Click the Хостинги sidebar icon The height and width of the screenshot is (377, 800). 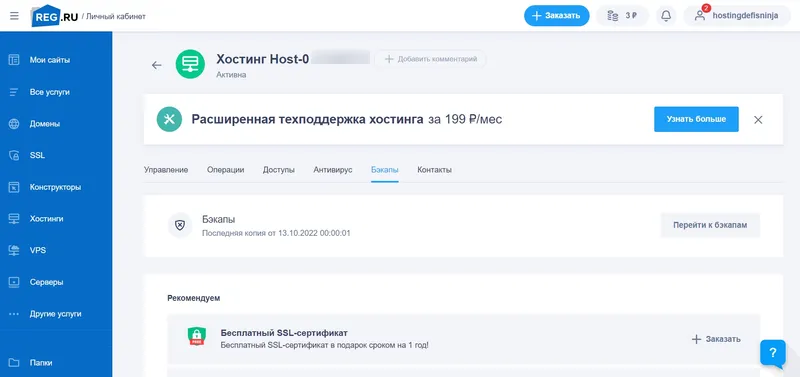14,219
